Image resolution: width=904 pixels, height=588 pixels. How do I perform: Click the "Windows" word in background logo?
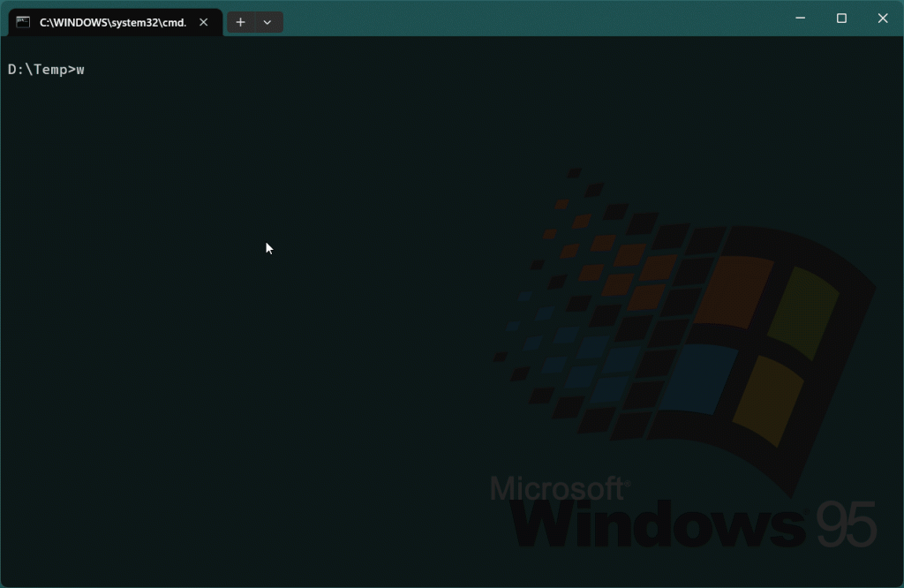[658, 524]
